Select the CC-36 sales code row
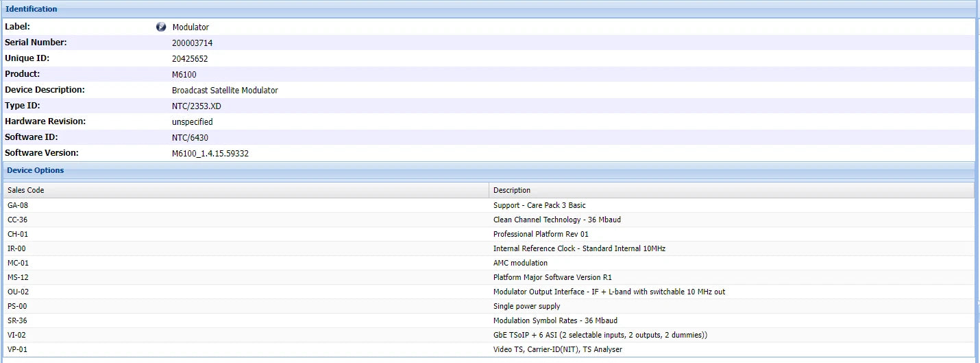The image size is (980, 363). (489, 220)
